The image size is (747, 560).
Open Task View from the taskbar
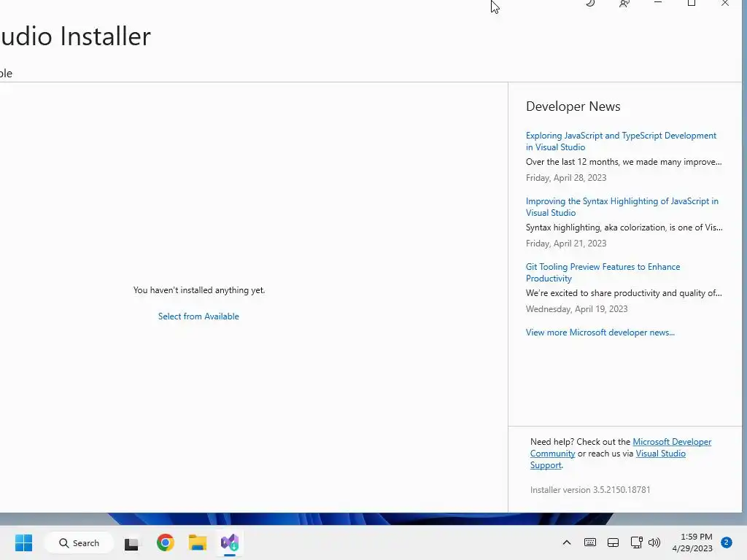pyautogui.click(x=131, y=543)
